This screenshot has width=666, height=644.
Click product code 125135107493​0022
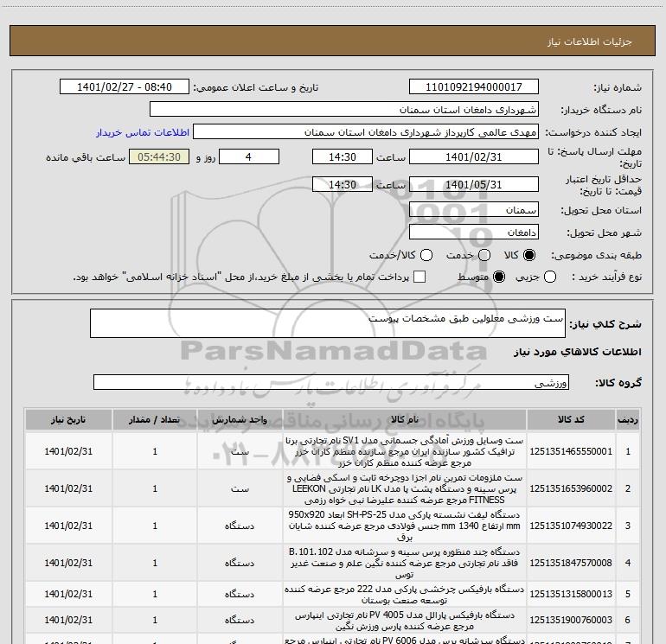tap(571, 526)
